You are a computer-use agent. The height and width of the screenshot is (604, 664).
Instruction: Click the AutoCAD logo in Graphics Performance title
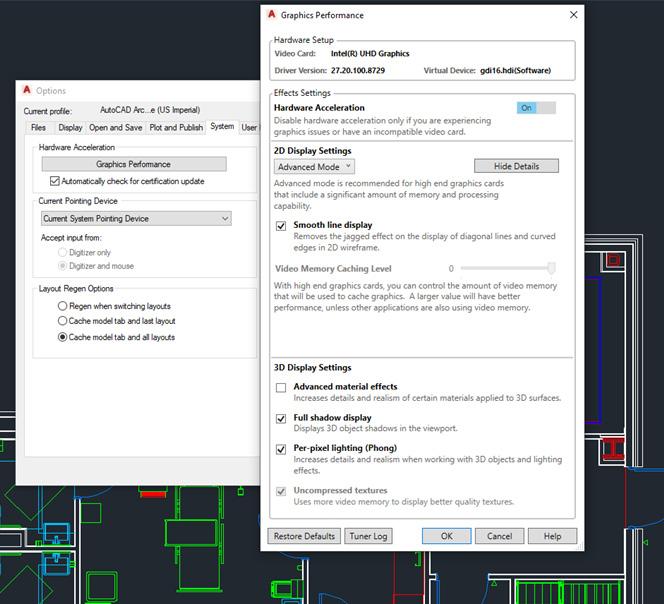pyautogui.click(x=271, y=14)
